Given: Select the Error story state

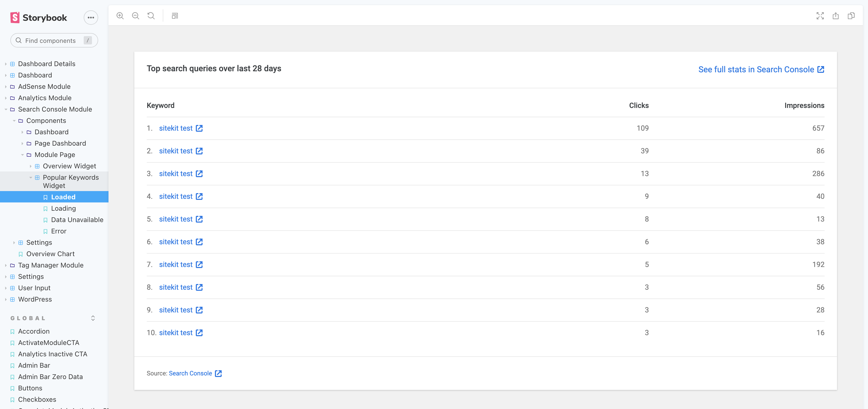Looking at the screenshot, I should click(59, 231).
